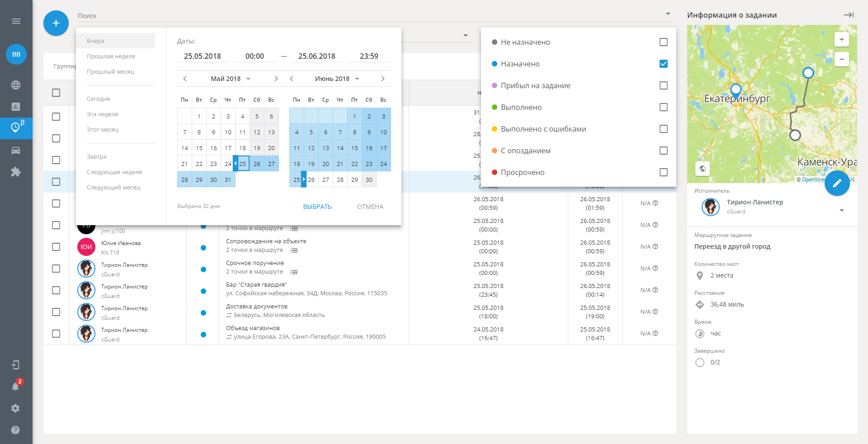This screenshot has height=444, width=868.
Task: Check the Прибыл на задание filter
Action: click(664, 85)
